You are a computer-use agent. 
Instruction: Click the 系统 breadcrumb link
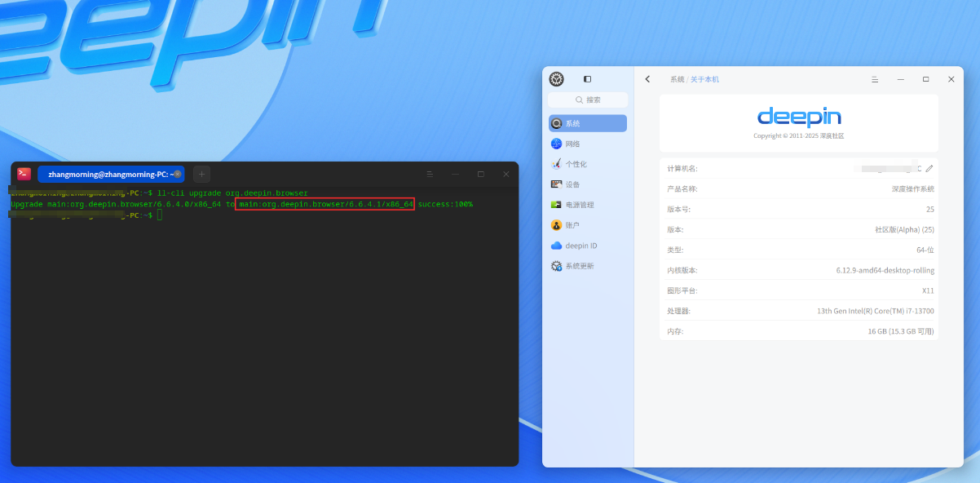tap(677, 79)
